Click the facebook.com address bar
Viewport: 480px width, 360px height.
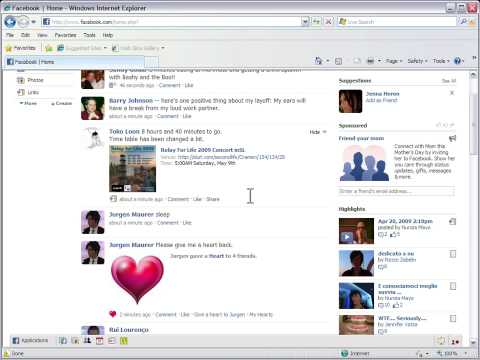coord(172,22)
